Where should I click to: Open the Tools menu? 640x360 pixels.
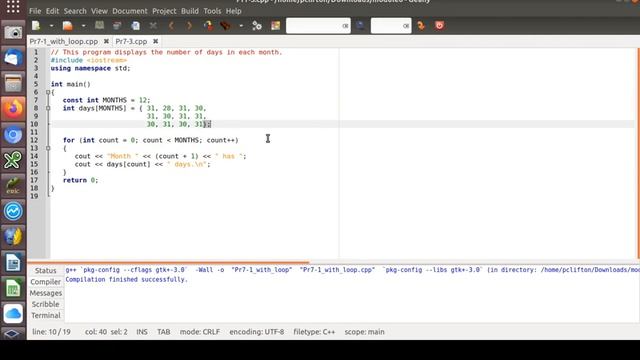click(x=212, y=11)
